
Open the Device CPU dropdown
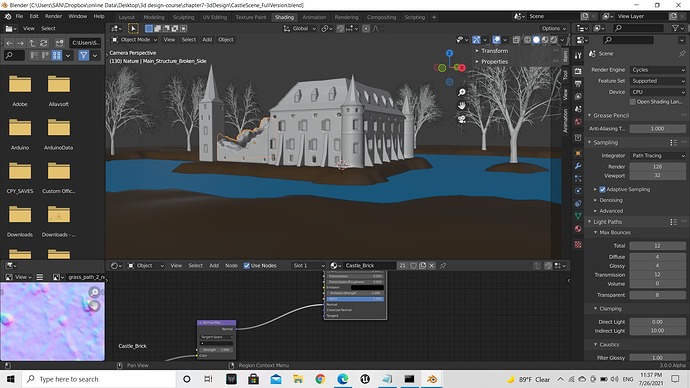(657, 92)
